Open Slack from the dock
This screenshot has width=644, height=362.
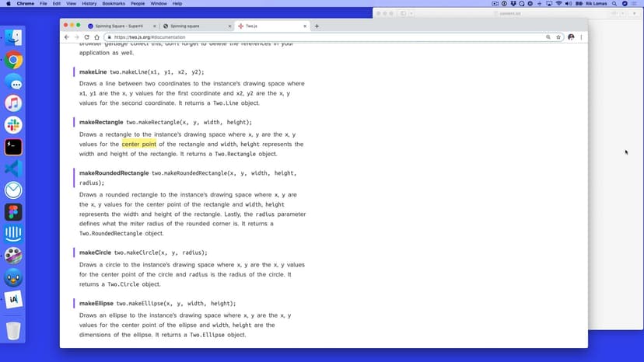tap(13, 125)
